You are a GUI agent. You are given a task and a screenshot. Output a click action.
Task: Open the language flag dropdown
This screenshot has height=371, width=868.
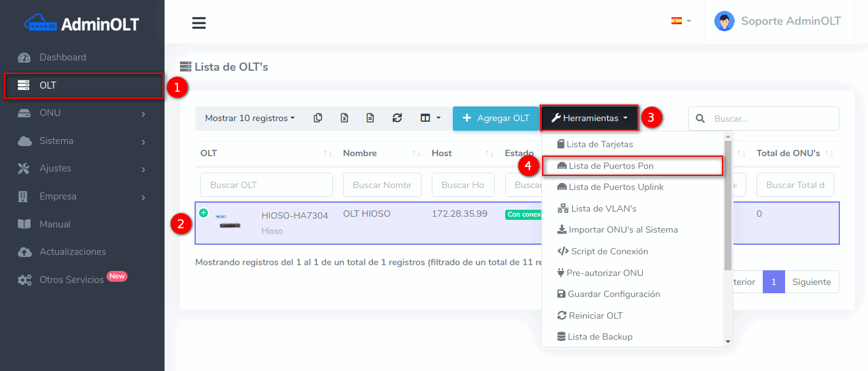(680, 21)
